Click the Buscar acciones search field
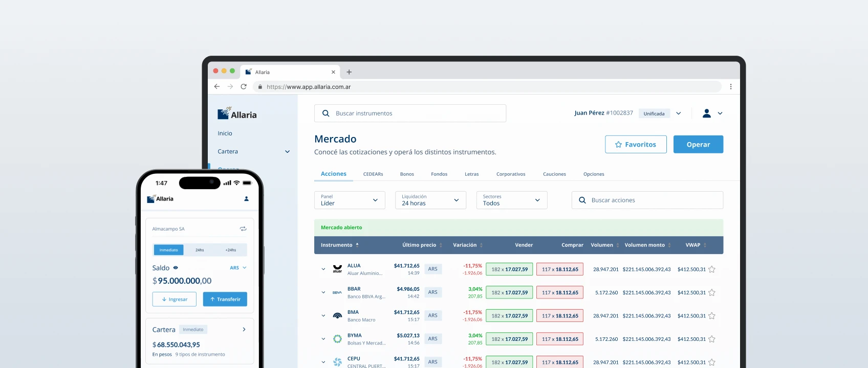 pyautogui.click(x=647, y=200)
